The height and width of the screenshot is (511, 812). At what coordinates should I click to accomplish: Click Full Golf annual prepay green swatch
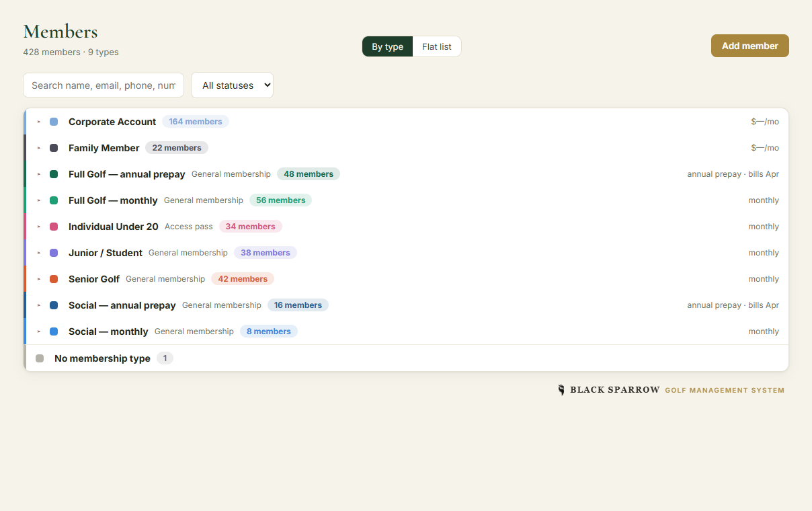(x=54, y=174)
